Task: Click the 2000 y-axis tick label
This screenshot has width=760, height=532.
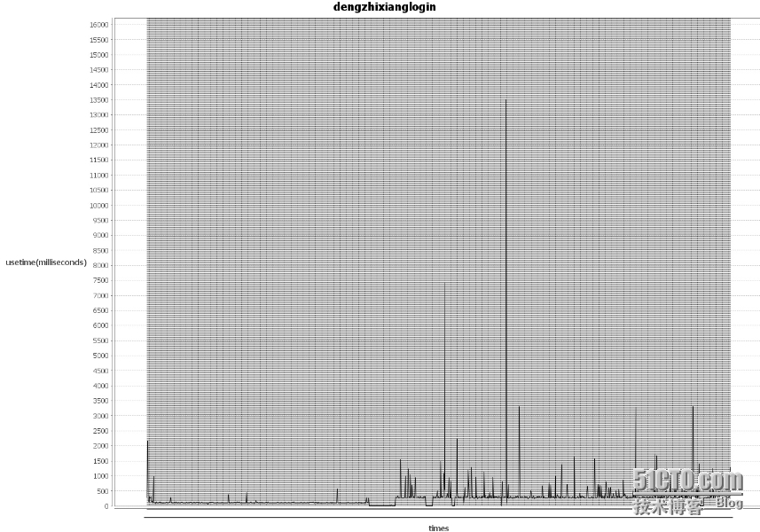Action: click(x=101, y=446)
